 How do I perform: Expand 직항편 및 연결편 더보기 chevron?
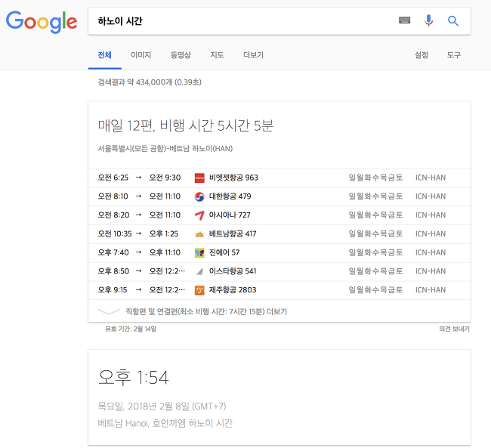coord(109,311)
